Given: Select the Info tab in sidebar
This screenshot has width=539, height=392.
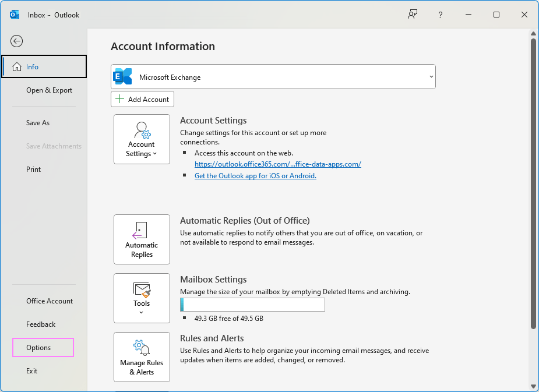Looking at the screenshot, I should tap(44, 66).
